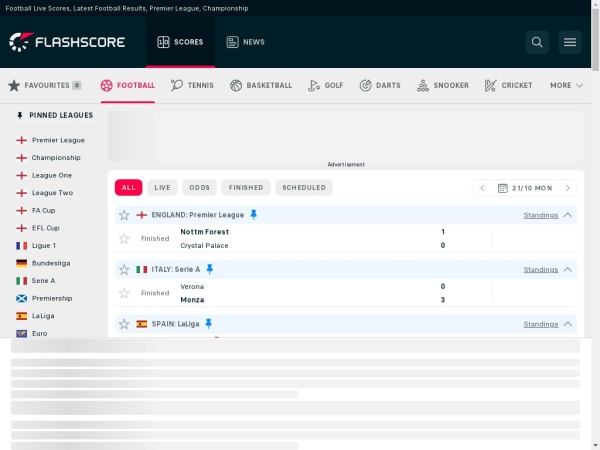Screen dimensions: 600x450
Task: Open League Two in pinned leagues
Action: tap(52, 193)
